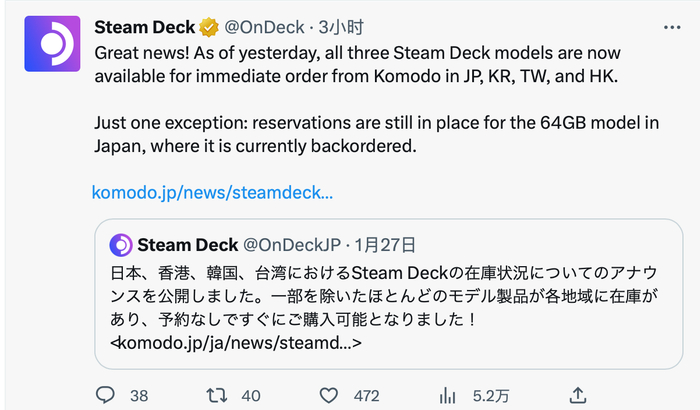
Task: Click the retweet arrows icon
Action: (217, 395)
